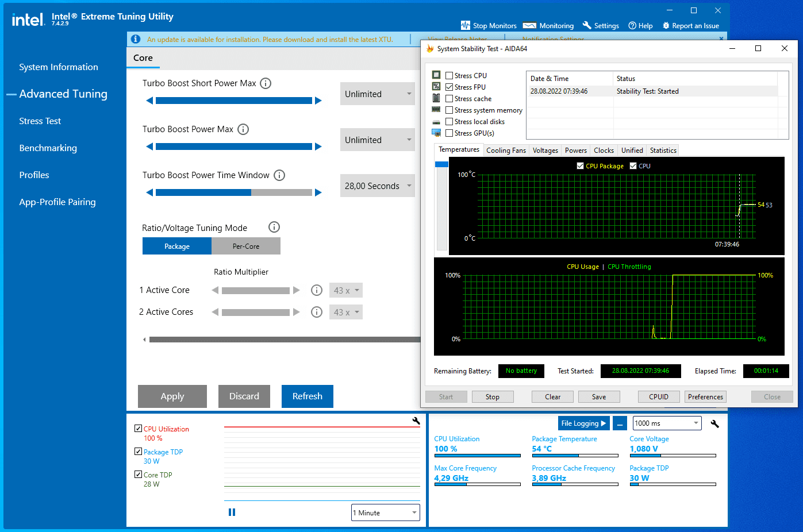Uncheck Stress FPU checkbox
The image size is (803, 532).
[449, 87]
